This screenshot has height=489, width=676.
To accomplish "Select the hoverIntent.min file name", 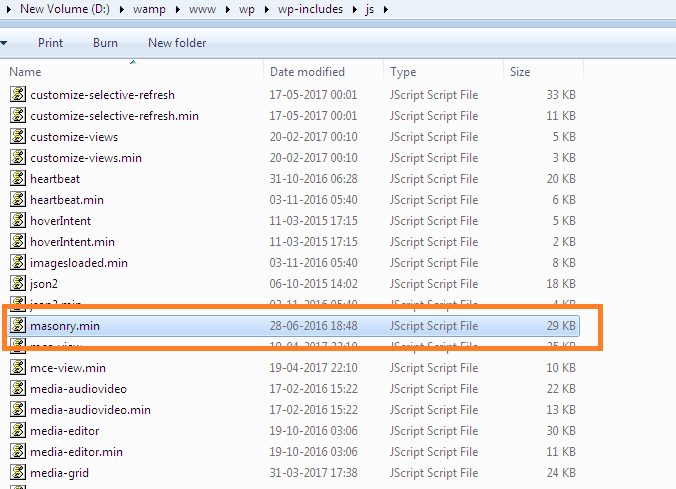I will 72,241.
